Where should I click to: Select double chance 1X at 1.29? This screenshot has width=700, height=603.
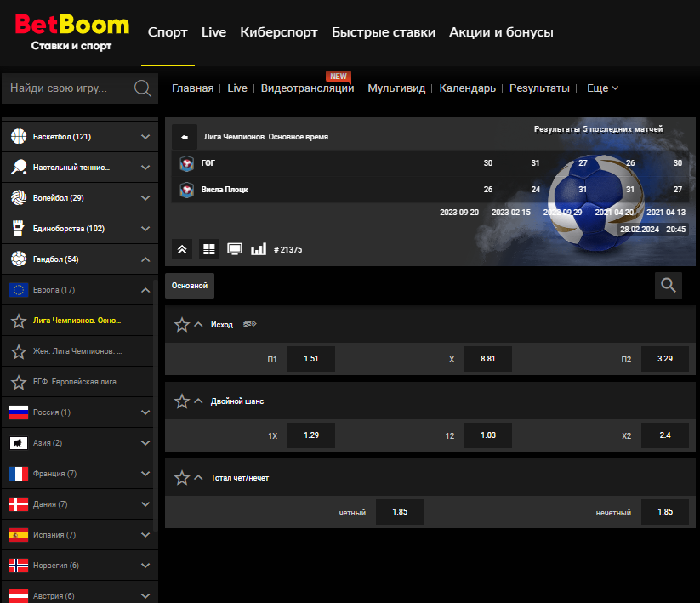point(311,435)
